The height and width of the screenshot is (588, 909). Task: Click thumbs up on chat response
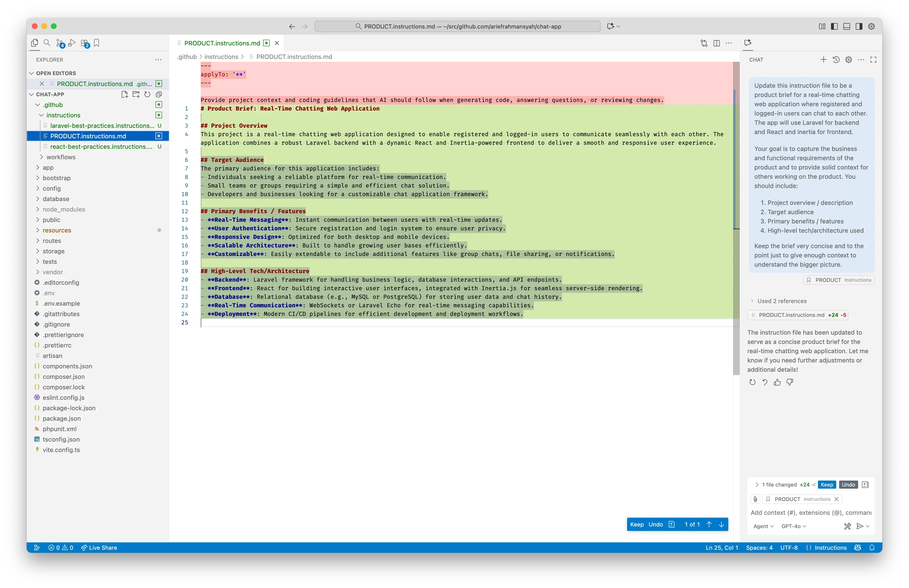coord(777,382)
